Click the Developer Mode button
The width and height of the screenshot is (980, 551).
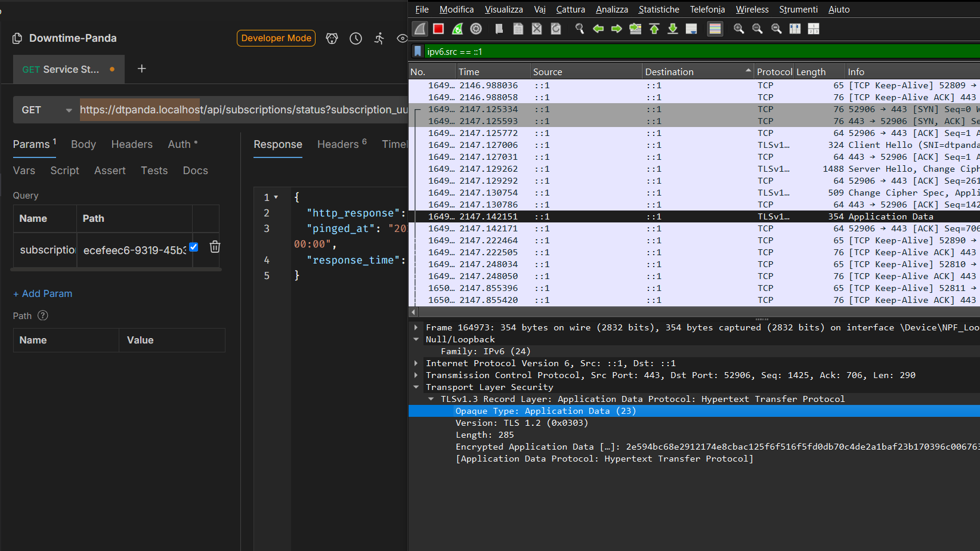pos(276,38)
